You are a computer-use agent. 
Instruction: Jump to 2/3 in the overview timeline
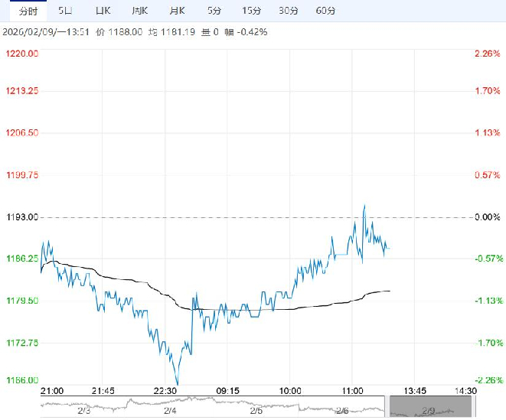coord(84,411)
